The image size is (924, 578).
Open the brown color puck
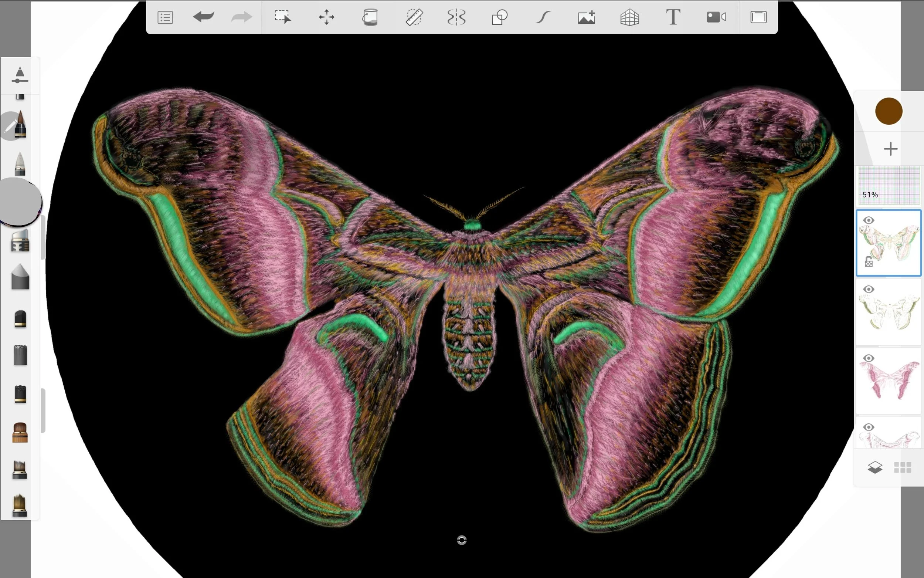pyautogui.click(x=889, y=111)
